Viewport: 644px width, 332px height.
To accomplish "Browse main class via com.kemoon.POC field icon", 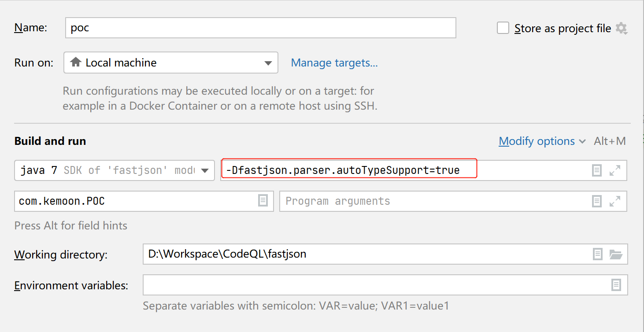I will point(263,201).
